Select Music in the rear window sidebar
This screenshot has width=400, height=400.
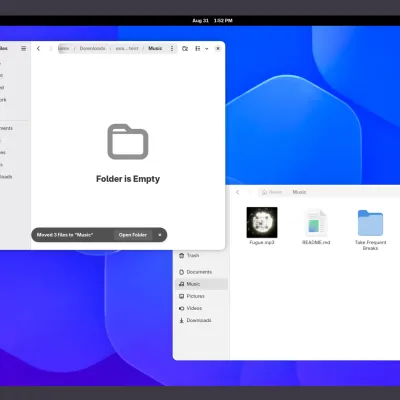tap(201, 284)
